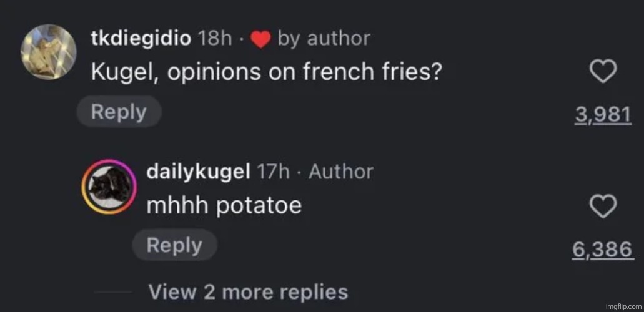Select the "Kugel, opinions on french fries?" text
Viewport: 644px width, 312px height.
[x=267, y=74]
